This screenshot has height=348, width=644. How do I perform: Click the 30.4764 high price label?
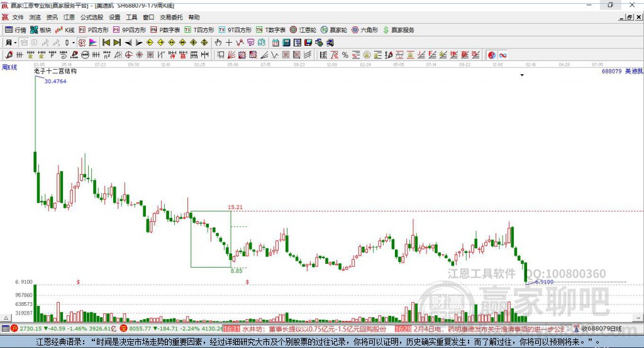coord(55,81)
